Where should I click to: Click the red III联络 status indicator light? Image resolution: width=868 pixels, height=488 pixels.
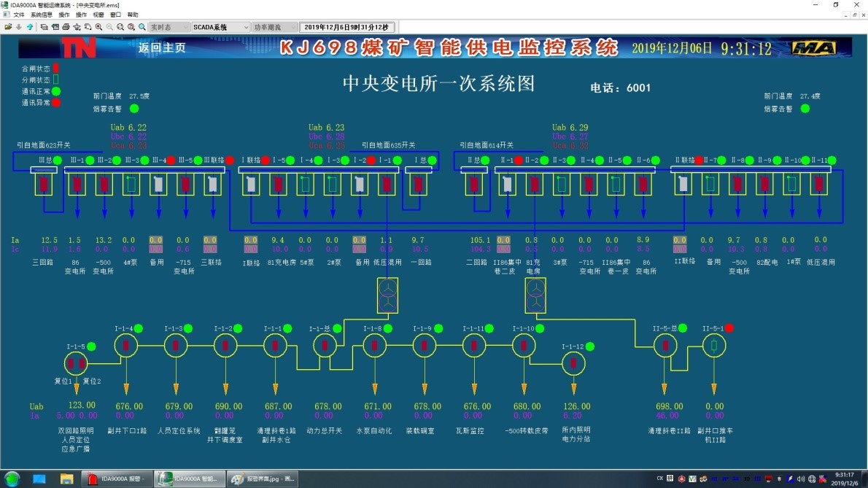click(229, 160)
